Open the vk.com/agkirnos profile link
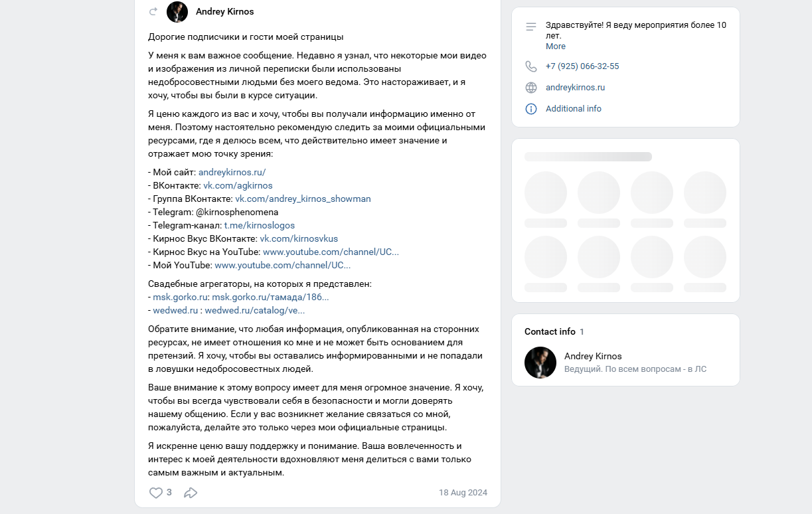Screen dimensions: 812x514 pyautogui.click(x=238, y=185)
